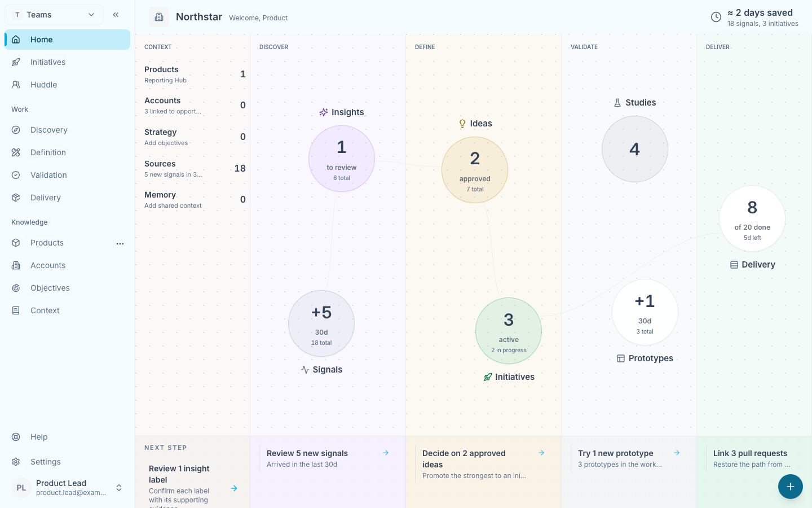
Task: Click the arrow on Decide on approved ideas
Action: (x=541, y=453)
